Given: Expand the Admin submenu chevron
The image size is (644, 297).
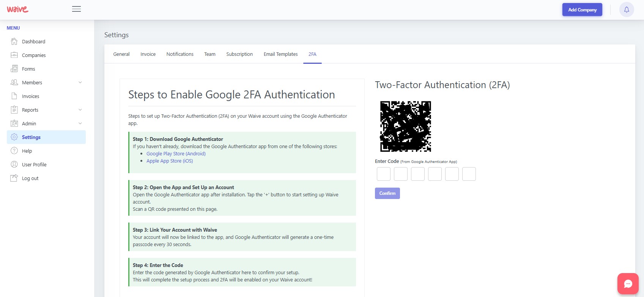Looking at the screenshot, I should (x=80, y=123).
